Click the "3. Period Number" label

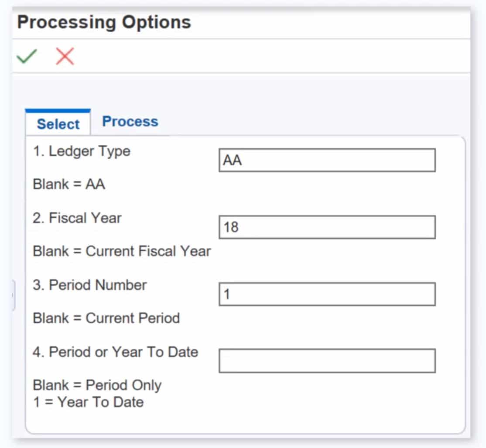[89, 285]
